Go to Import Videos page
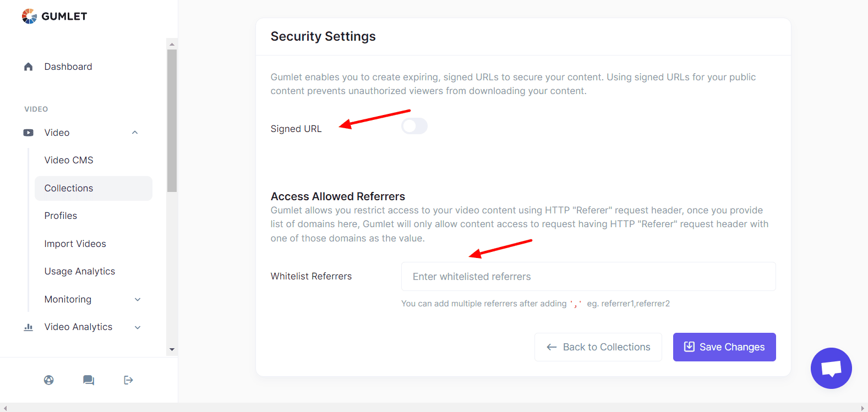868x412 pixels. [x=75, y=244]
